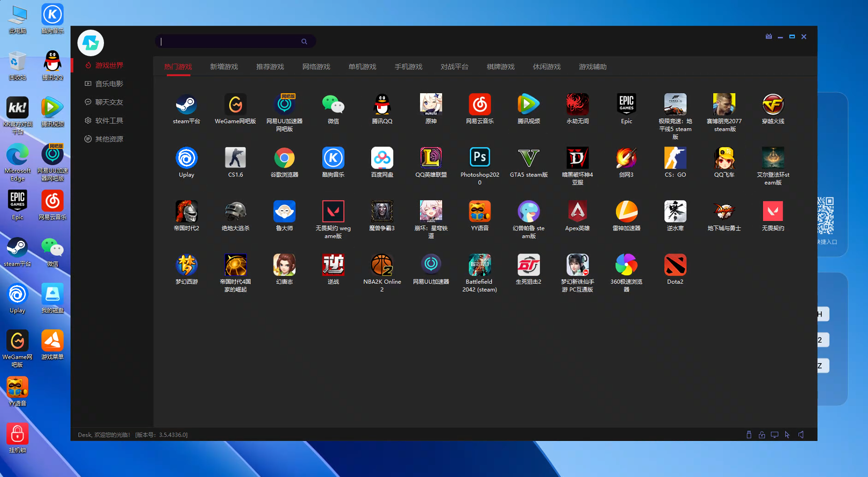Launch 生死狙击2 game
Image resolution: width=868 pixels, height=477 pixels.
(x=529, y=265)
